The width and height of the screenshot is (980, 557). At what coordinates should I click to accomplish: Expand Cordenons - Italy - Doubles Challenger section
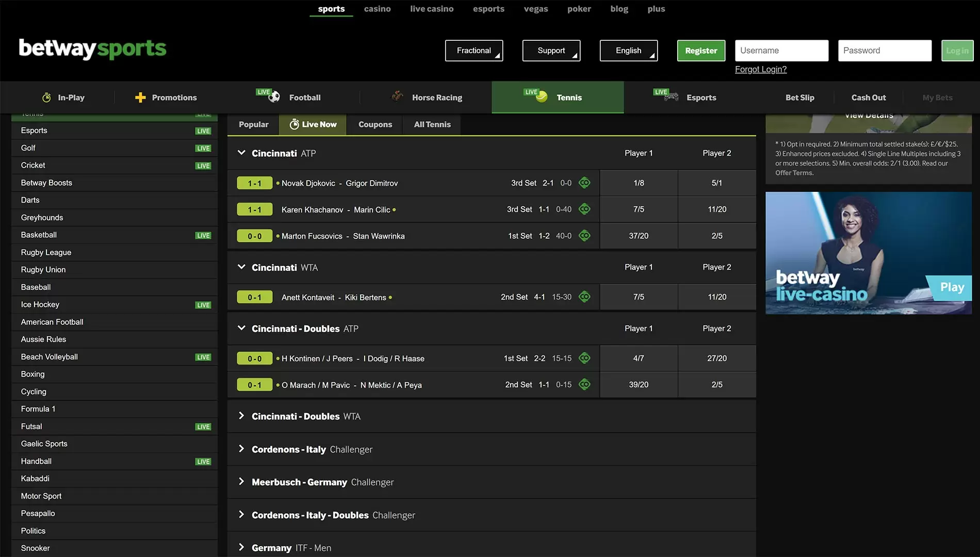(x=241, y=515)
